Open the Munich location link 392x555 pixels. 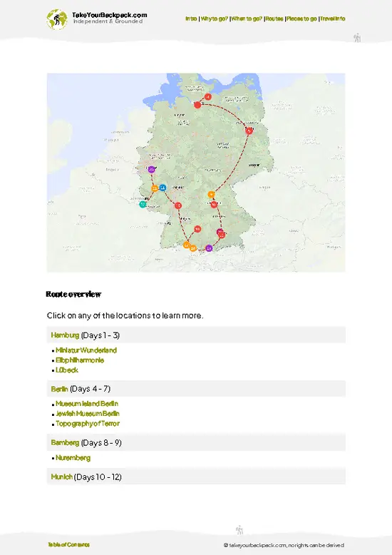point(61,477)
